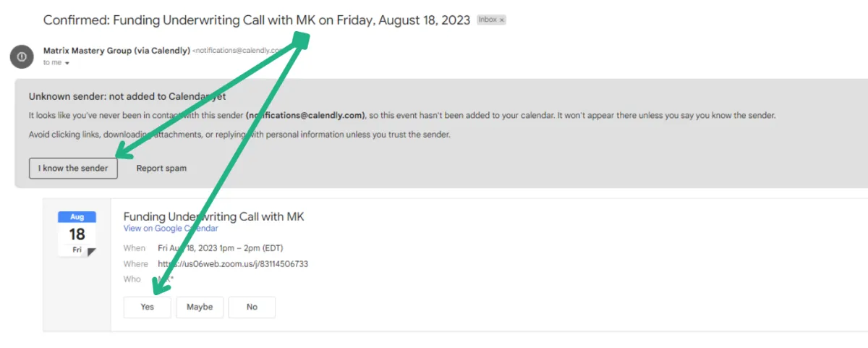The image size is (868, 348).
Task: Respond Maybe to the invitation
Action: 200,307
